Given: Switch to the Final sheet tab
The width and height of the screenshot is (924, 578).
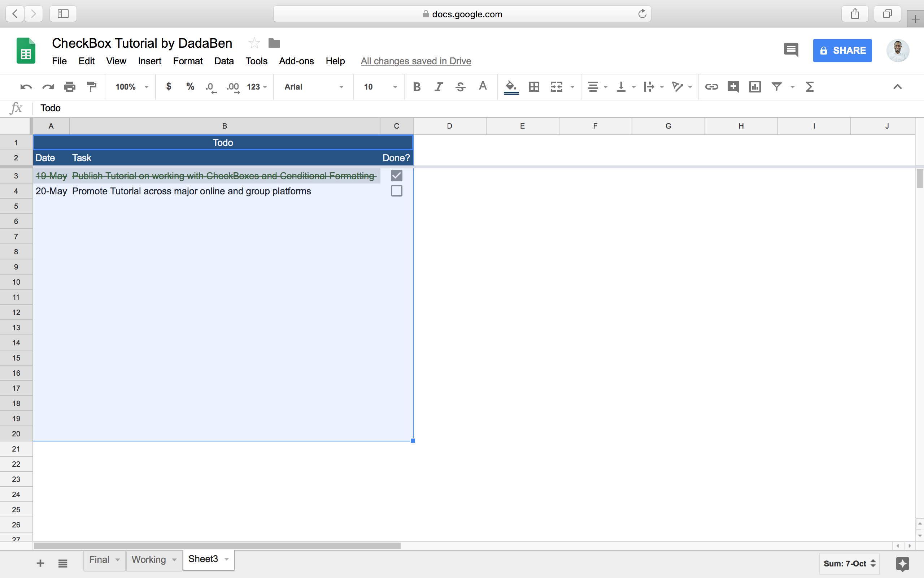Looking at the screenshot, I should (99, 560).
